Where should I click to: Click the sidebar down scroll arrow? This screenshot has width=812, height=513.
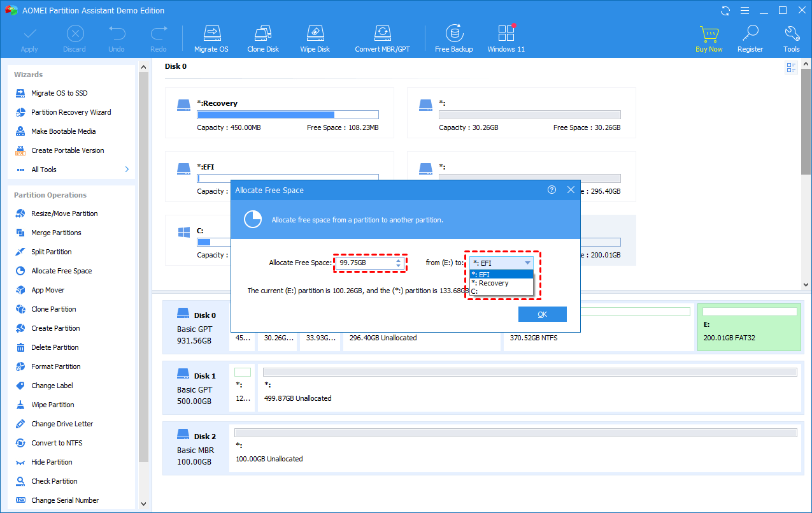pos(143,503)
